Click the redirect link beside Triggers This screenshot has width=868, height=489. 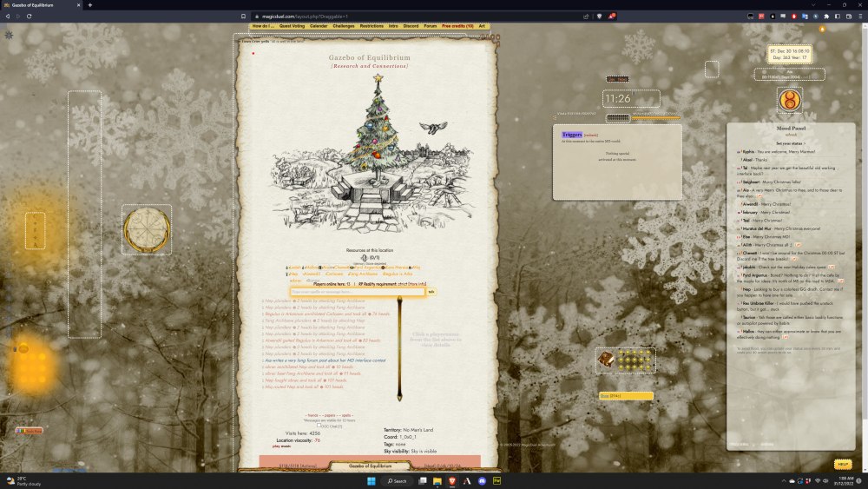[x=590, y=135]
